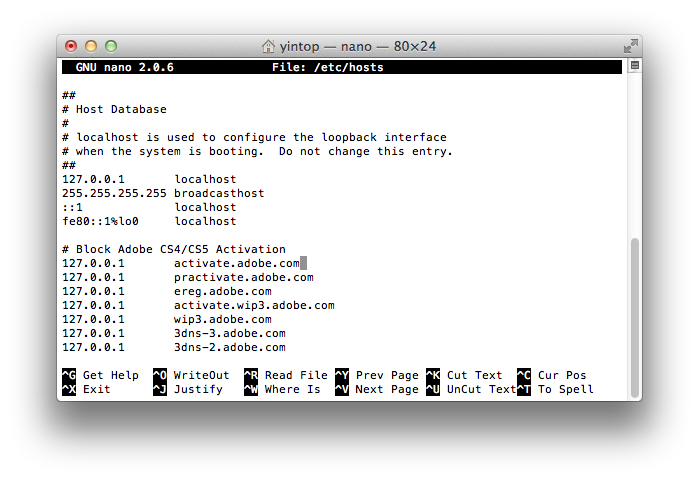The image size is (699, 480).
Task: Click '# Block Adobe CS4/CS5 Activation' comment
Action: pos(174,249)
